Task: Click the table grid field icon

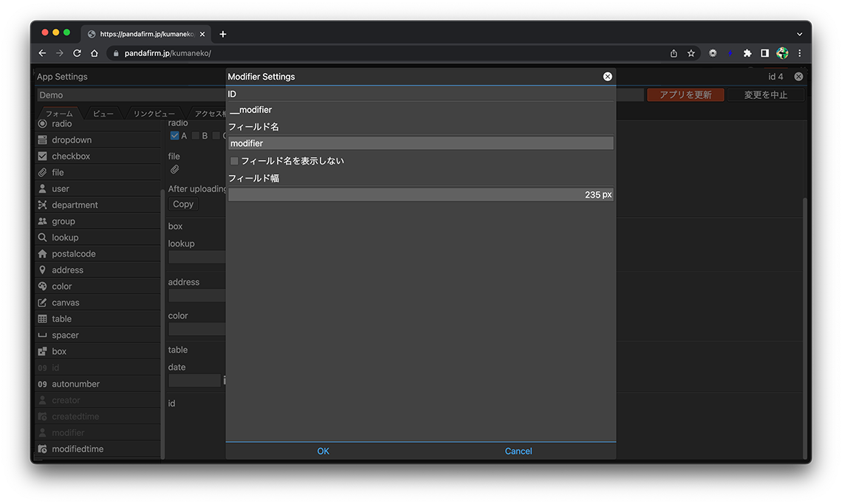Action: click(43, 319)
